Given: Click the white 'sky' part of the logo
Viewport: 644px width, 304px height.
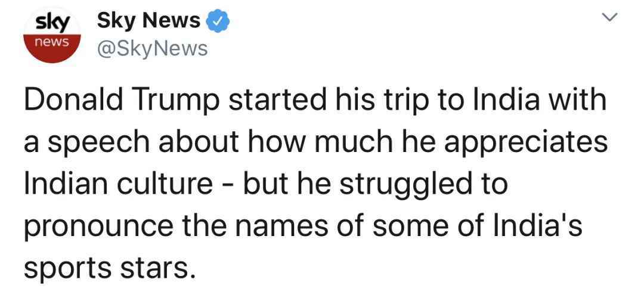Looking at the screenshot, I should point(52,23).
